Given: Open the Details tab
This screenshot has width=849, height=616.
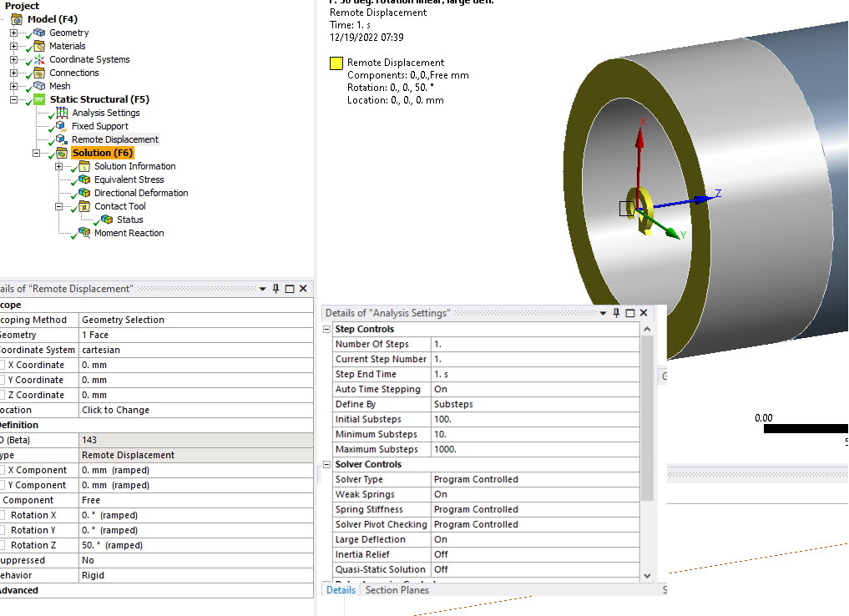Looking at the screenshot, I should pyautogui.click(x=341, y=590).
